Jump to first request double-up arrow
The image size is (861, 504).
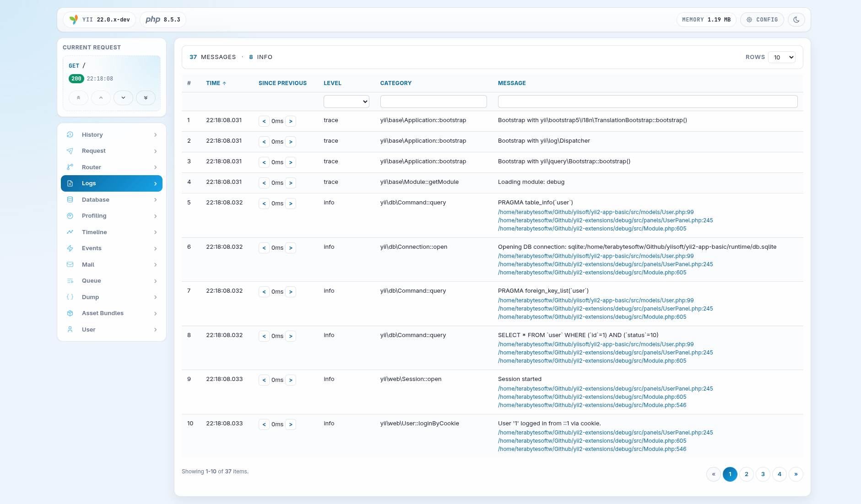78,98
